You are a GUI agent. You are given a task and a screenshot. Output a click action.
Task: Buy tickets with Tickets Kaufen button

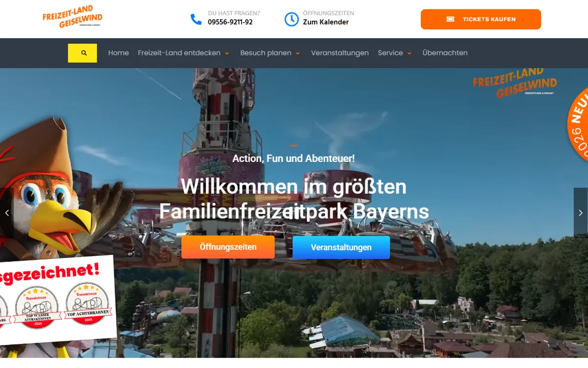pos(481,19)
